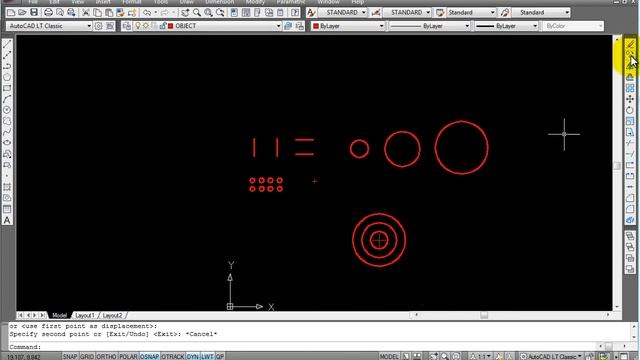Select the Rectangle tool in the Draw toolbar

[7, 88]
